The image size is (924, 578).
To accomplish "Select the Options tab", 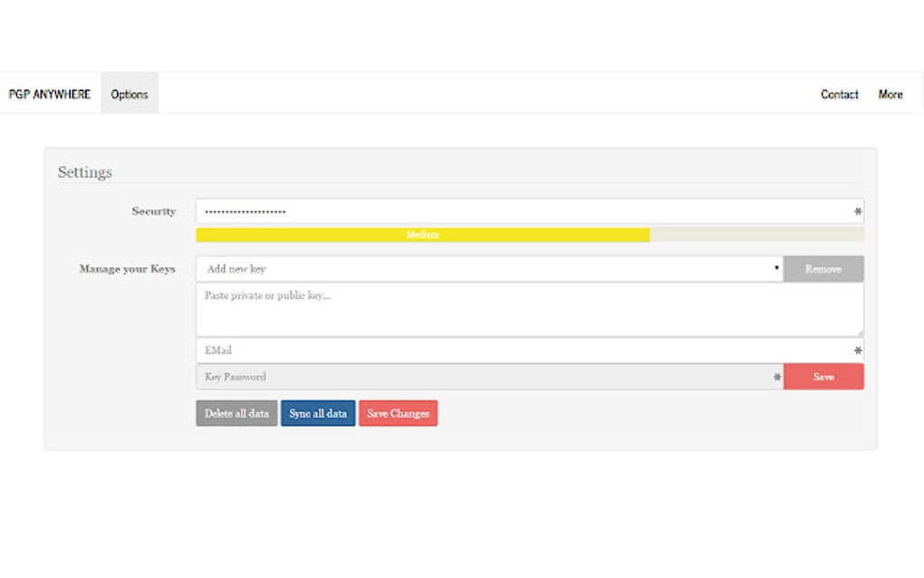I will [129, 93].
